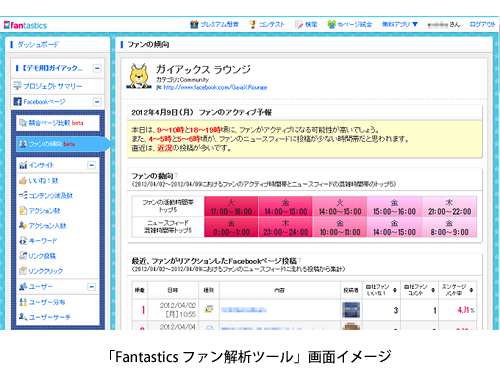Sort by 自社ファン コメント column
Image resolution: width=500 pixels, height=376 pixels.
(x=419, y=290)
